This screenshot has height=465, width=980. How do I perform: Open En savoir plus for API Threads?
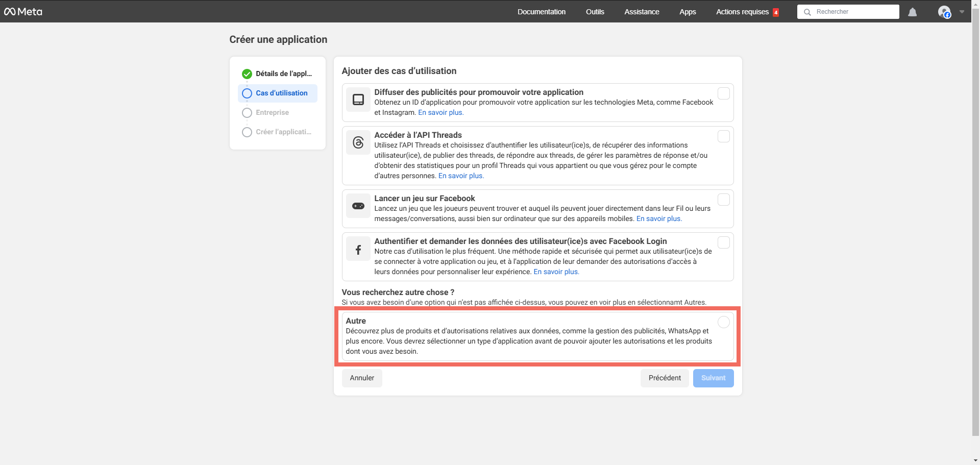tap(461, 176)
